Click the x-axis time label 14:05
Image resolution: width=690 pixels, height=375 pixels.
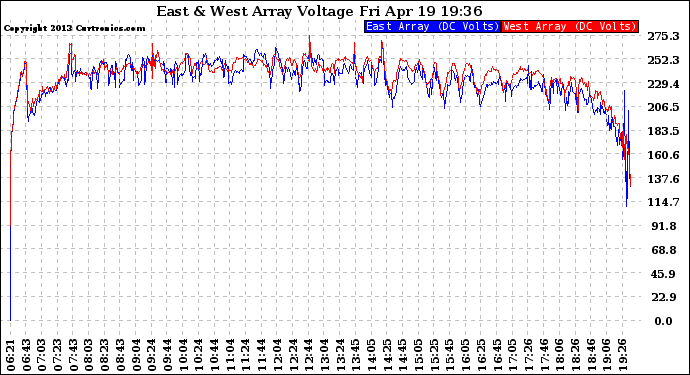click(371, 355)
